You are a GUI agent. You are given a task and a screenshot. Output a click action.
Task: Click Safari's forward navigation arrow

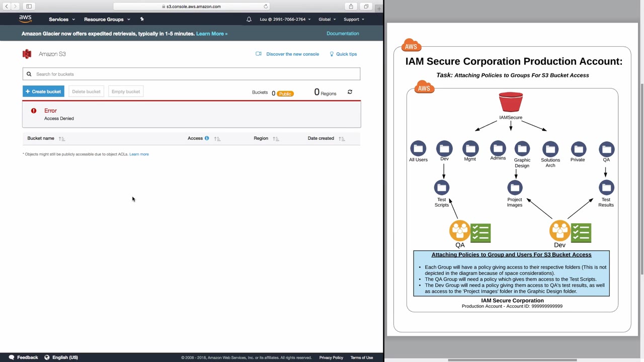click(15, 7)
